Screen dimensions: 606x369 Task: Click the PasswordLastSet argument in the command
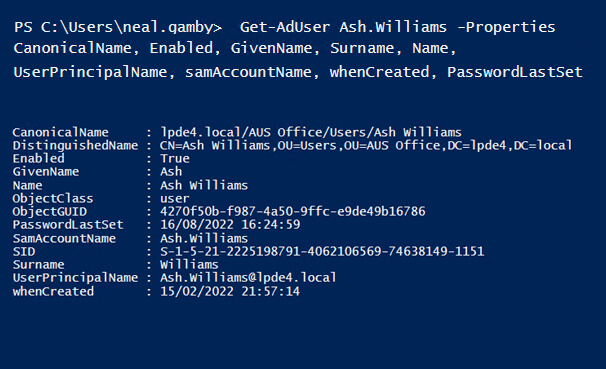coord(515,72)
